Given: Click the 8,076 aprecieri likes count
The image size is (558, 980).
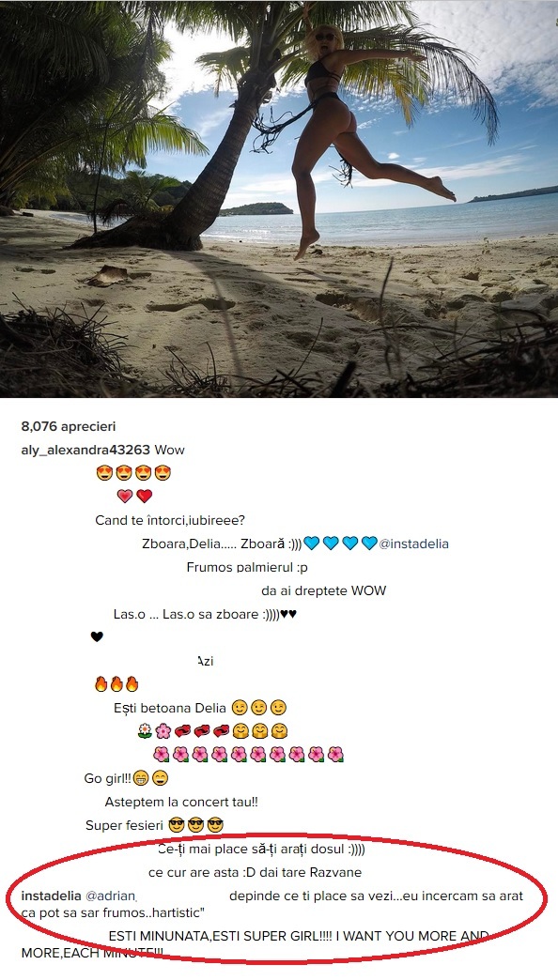Looking at the screenshot, I should 69,426.
